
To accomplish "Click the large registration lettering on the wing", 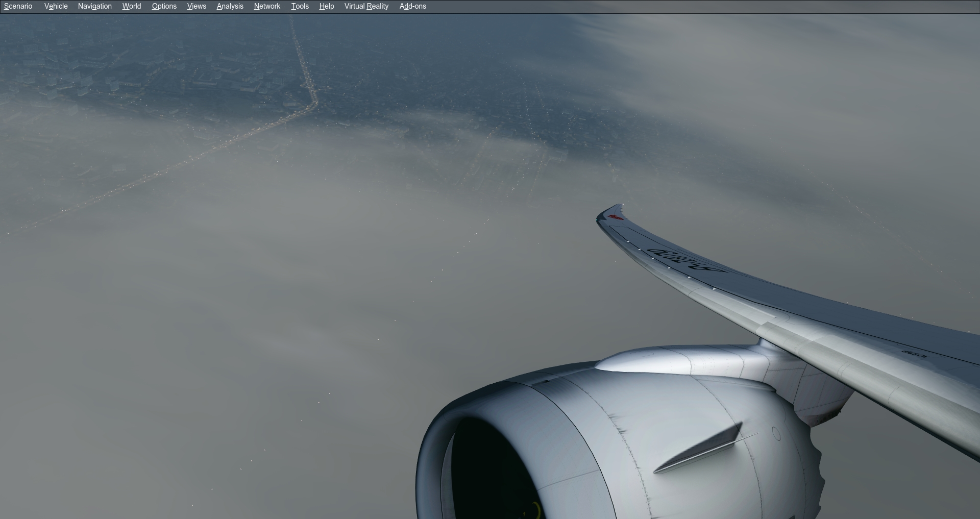I will 684,260.
